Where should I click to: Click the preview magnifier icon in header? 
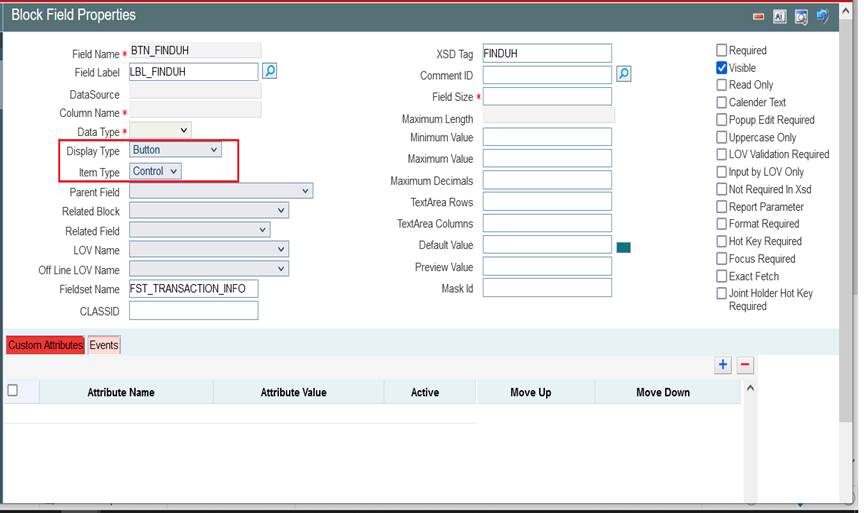pos(801,17)
